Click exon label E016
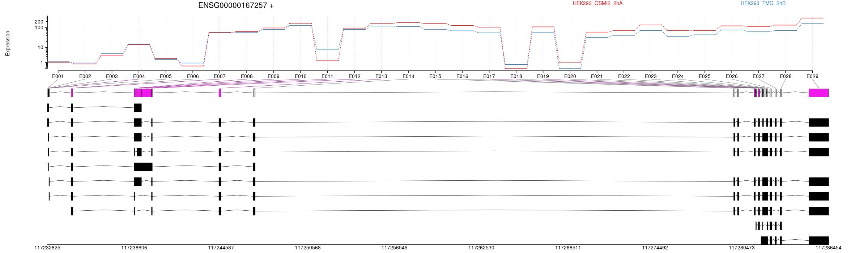The height and width of the screenshot is (253, 868). 462,76
